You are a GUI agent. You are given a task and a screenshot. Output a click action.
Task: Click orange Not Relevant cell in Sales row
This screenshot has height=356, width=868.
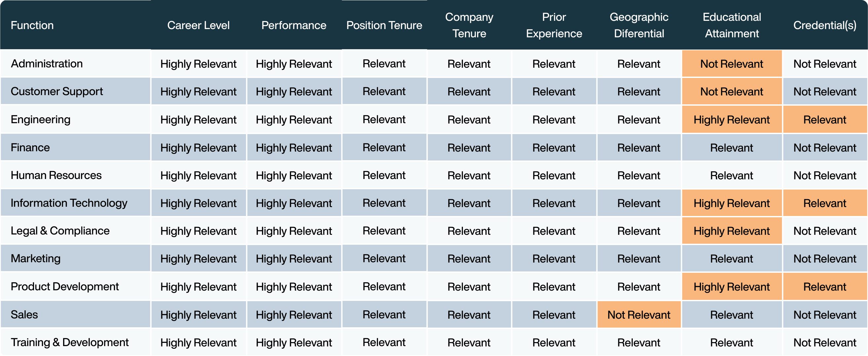pos(639,315)
